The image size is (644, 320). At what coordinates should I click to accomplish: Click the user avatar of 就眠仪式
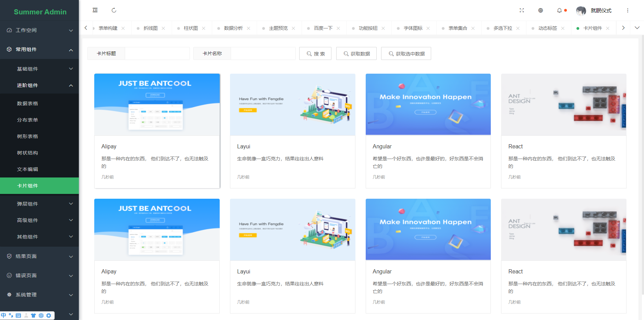(x=581, y=11)
